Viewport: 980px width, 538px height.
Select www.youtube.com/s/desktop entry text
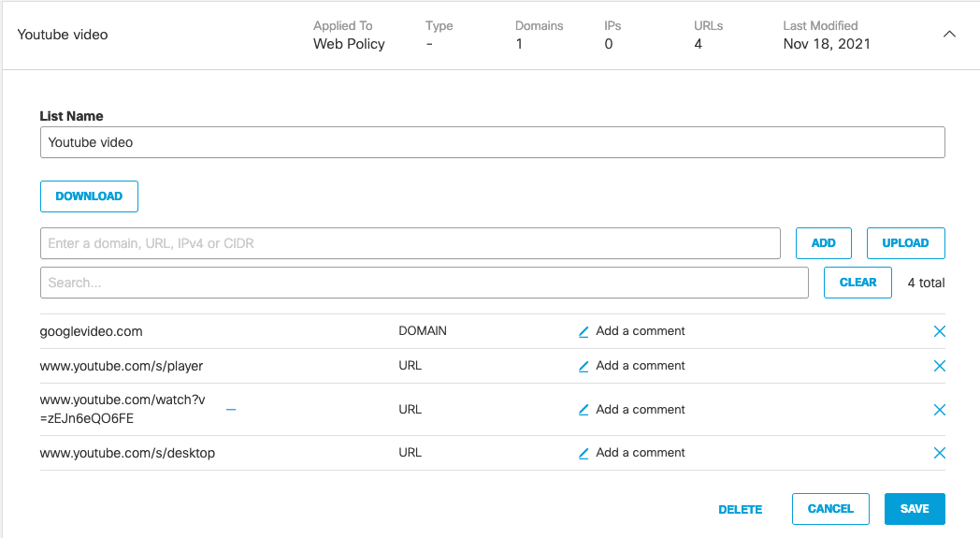tap(127, 453)
